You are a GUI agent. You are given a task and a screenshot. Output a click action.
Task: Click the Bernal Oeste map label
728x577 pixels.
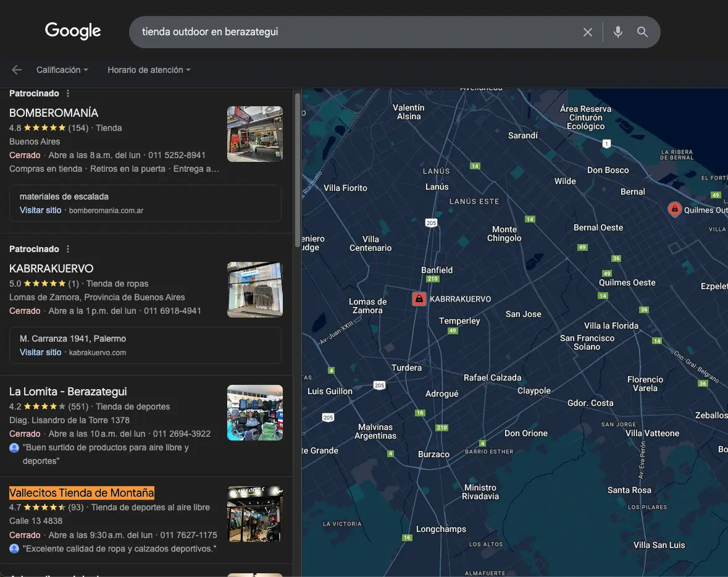[598, 227]
